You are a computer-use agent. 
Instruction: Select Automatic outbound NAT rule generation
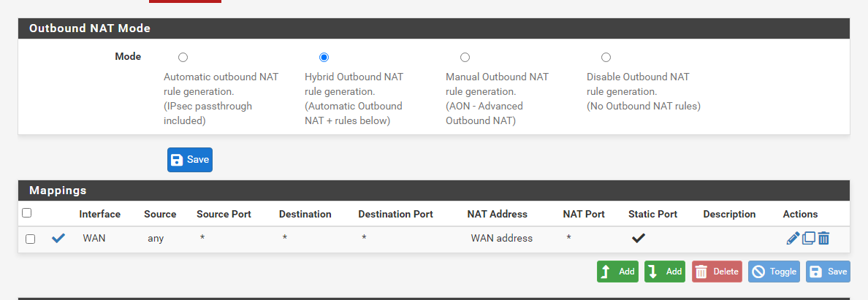tap(183, 58)
